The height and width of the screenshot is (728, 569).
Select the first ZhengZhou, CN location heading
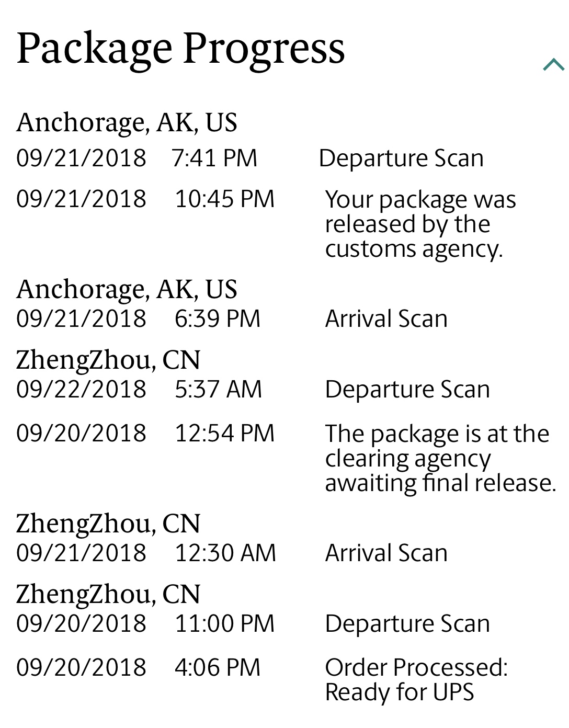(108, 360)
